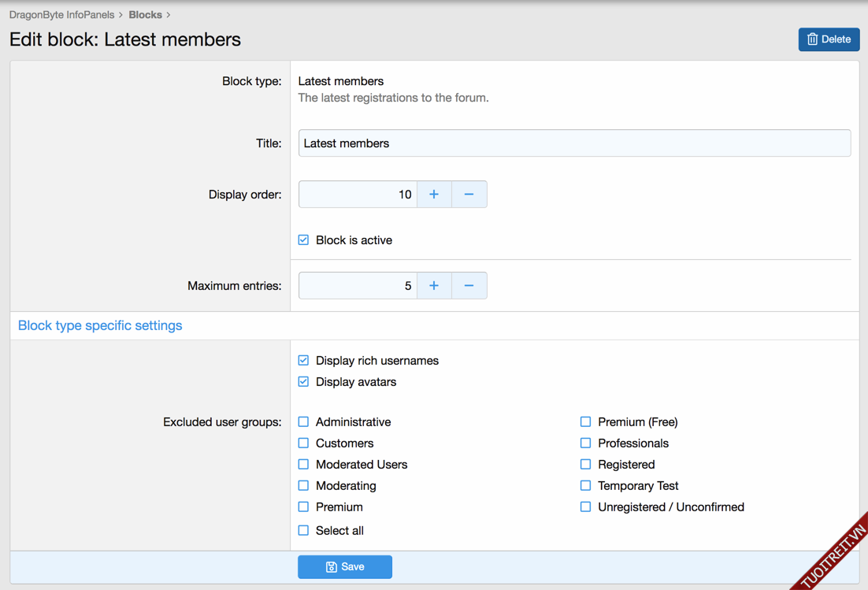This screenshot has height=590, width=868.
Task: Uncheck the Block is active checkbox
Action: [x=304, y=240]
